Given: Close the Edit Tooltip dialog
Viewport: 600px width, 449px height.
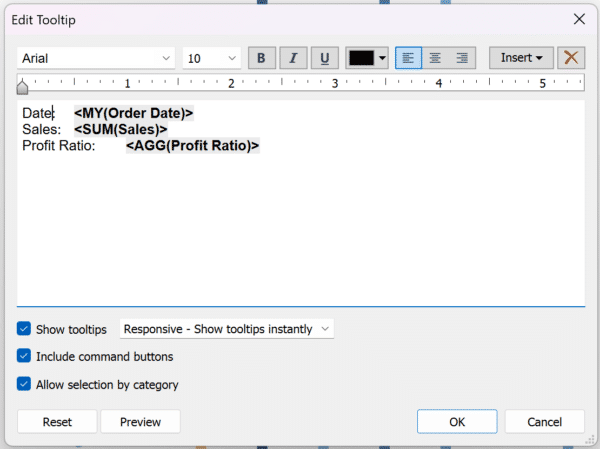Looking at the screenshot, I should [x=579, y=18].
